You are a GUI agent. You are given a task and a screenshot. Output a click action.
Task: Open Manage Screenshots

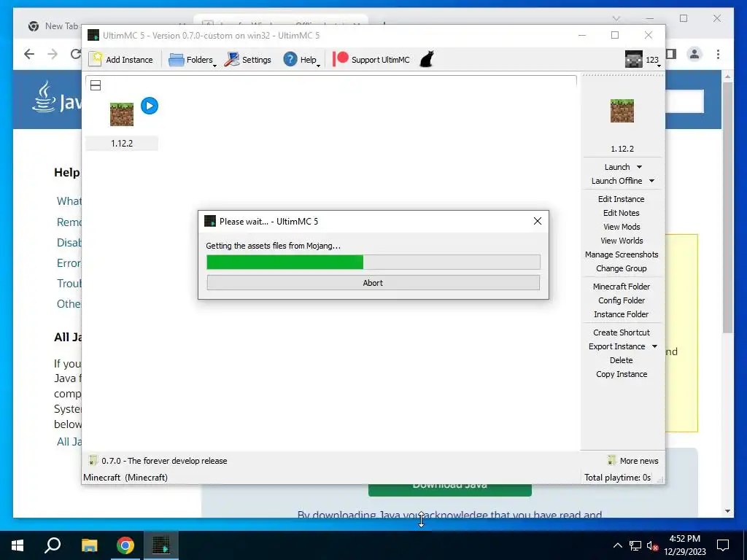tap(622, 254)
